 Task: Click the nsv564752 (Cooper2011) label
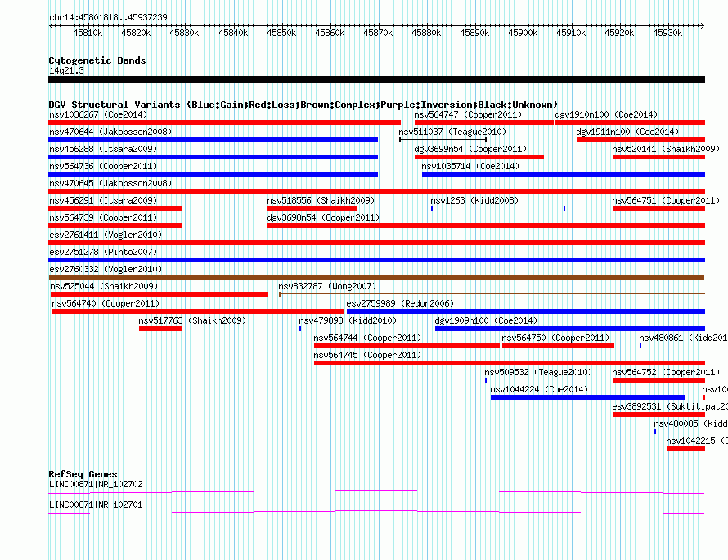point(666,372)
